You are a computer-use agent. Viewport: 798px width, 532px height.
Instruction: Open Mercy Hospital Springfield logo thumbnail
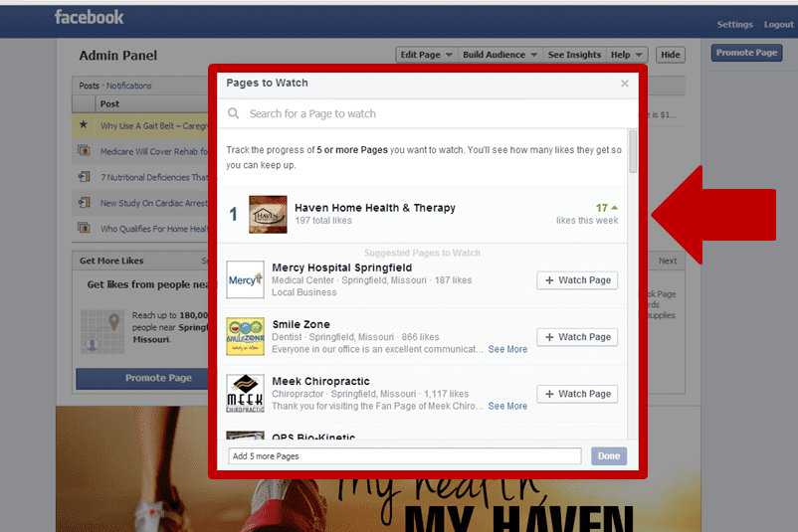click(x=246, y=279)
